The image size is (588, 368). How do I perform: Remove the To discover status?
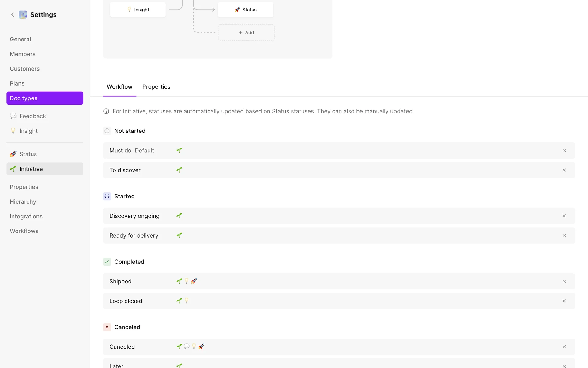tap(564, 170)
